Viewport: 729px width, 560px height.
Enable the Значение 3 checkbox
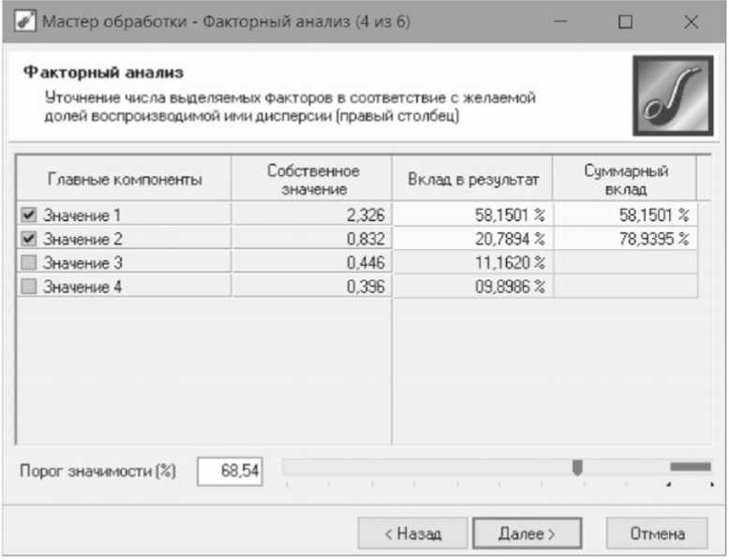click(29, 262)
